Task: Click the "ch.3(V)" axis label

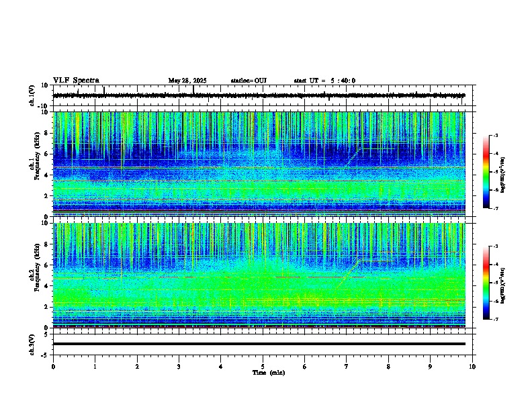Action: pyautogui.click(x=32, y=345)
